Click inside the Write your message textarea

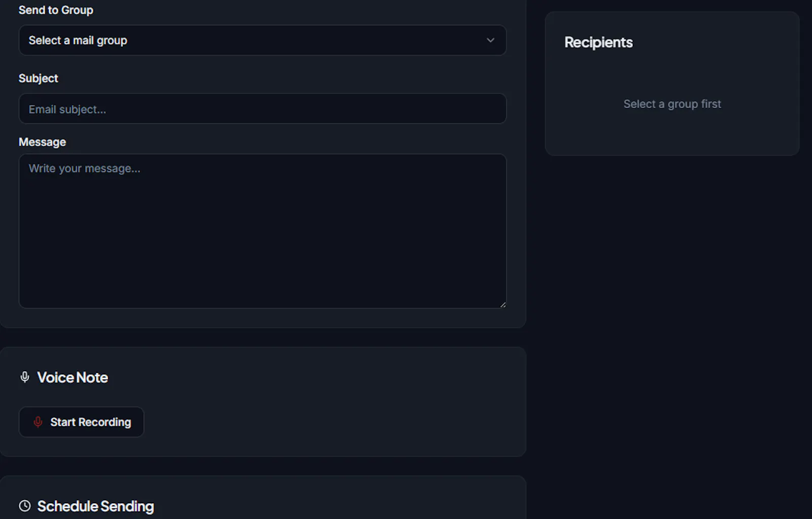[x=262, y=231]
